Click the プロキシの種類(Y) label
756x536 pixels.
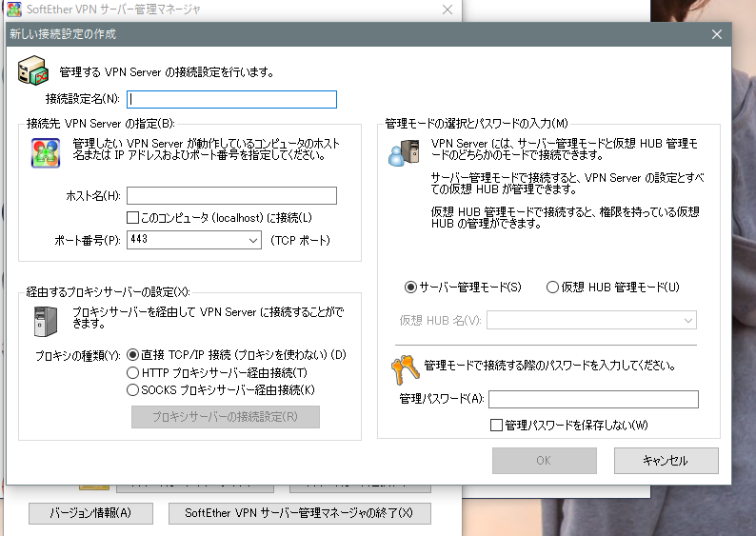[x=78, y=356]
